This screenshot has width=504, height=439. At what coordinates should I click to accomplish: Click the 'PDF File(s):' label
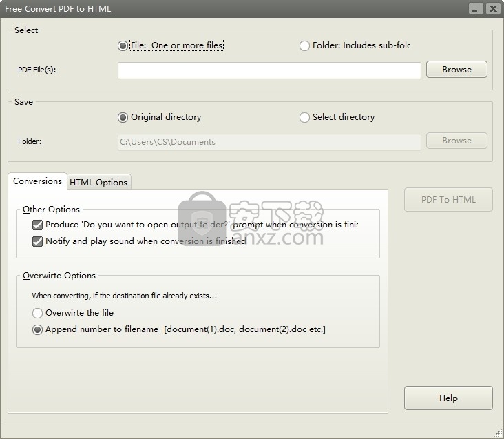(x=37, y=70)
